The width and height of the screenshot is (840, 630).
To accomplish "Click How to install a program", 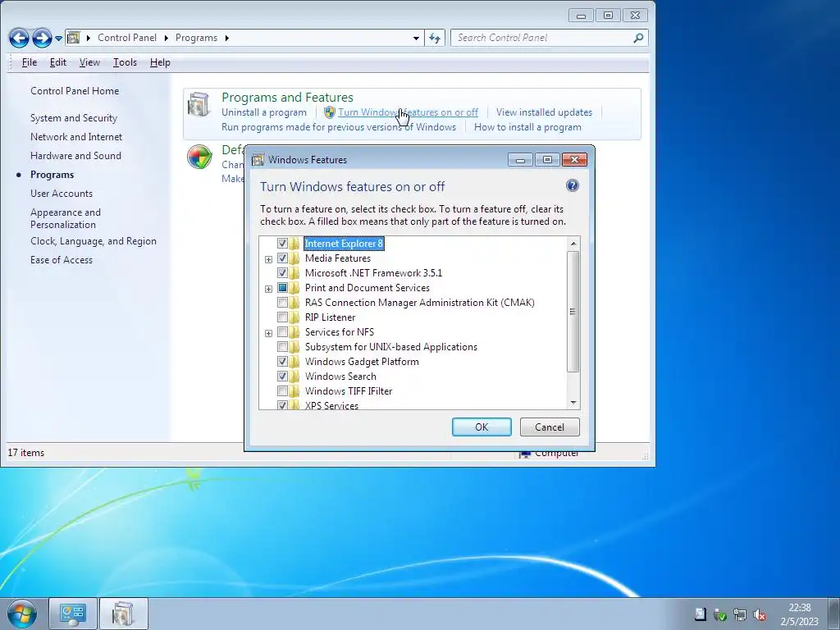I will point(527,127).
